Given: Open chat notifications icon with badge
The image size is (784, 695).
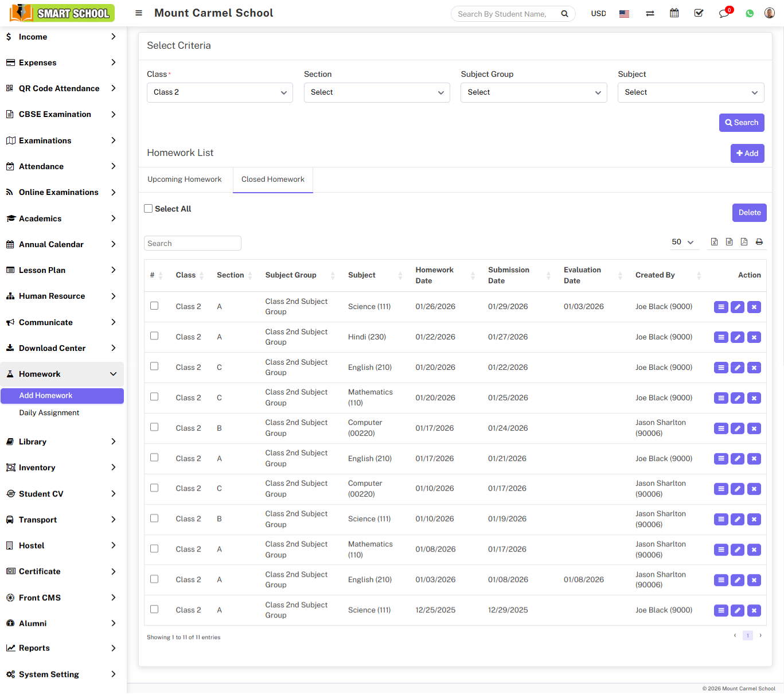Looking at the screenshot, I should click(x=724, y=13).
